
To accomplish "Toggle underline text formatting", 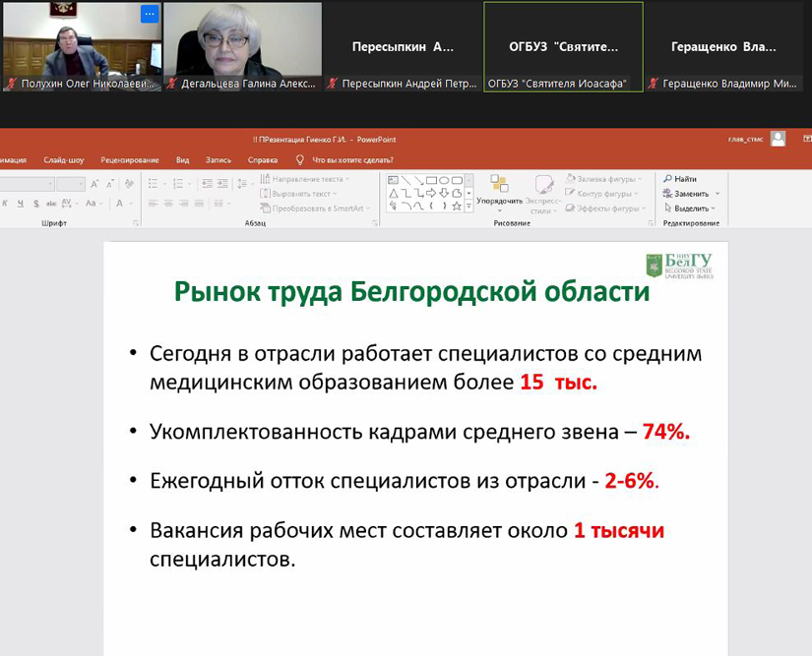I will [21, 204].
